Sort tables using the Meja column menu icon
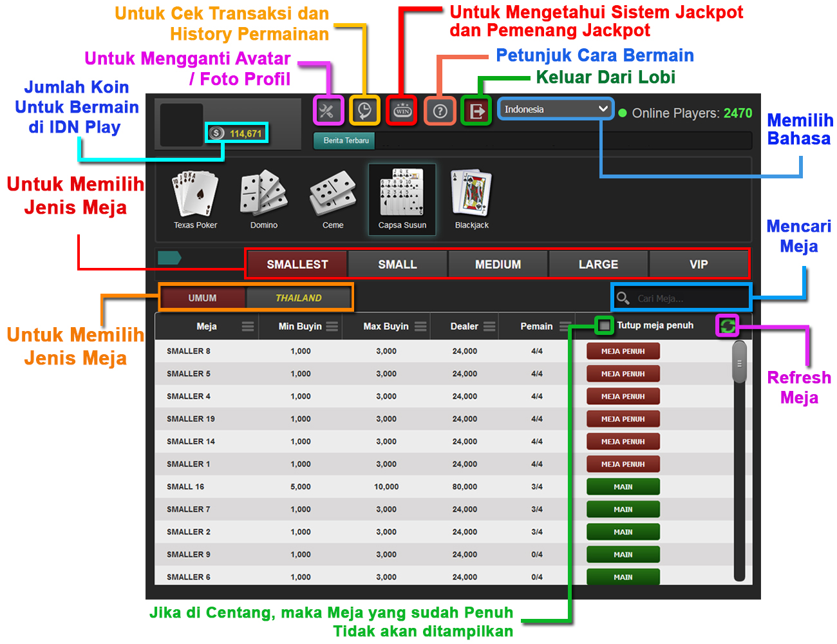The width and height of the screenshot is (837, 644). pyautogui.click(x=248, y=327)
